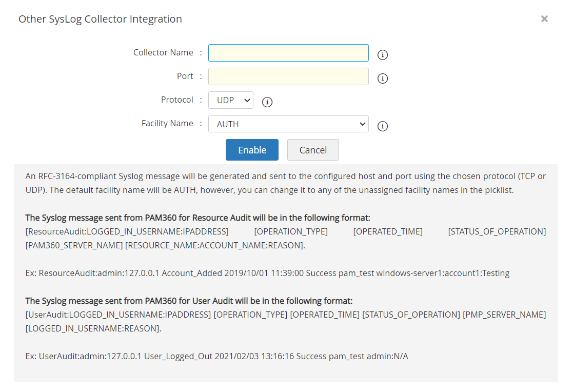
Task: Open the Protocol dropdown showing UDP
Action: [231, 100]
